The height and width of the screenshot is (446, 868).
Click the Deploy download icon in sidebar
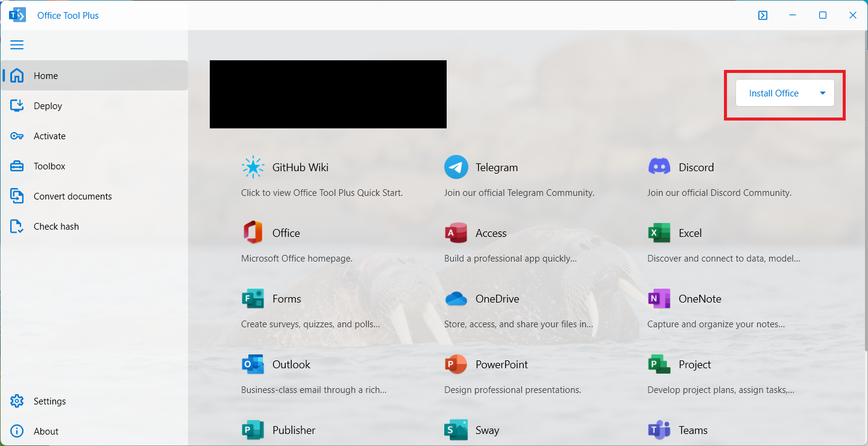(x=17, y=105)
